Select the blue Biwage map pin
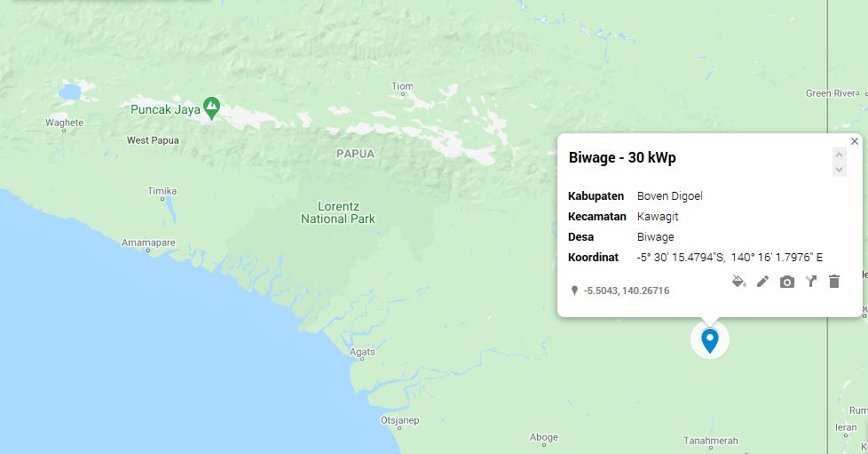Viewport: 868px width, 454px height. point(710,340)
